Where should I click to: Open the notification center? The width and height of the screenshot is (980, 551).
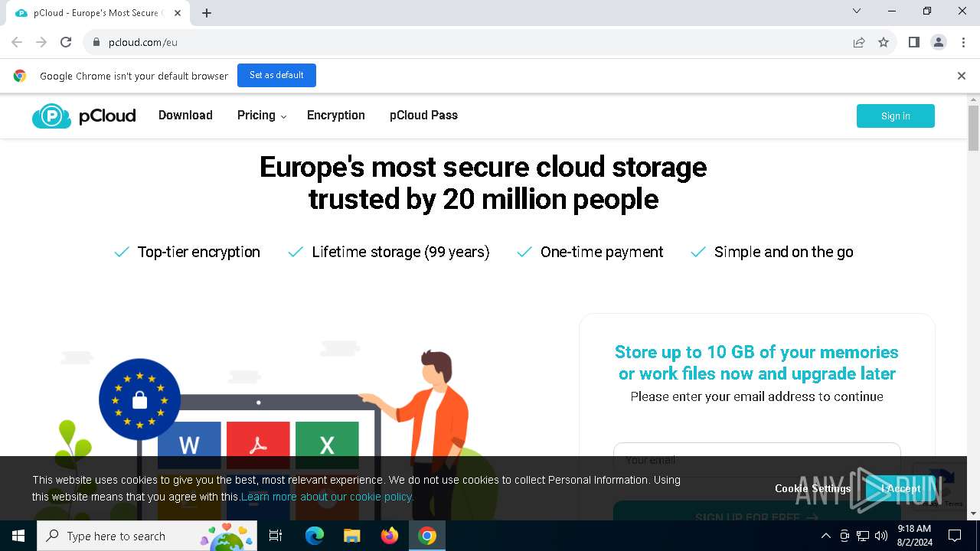[955, 536]
